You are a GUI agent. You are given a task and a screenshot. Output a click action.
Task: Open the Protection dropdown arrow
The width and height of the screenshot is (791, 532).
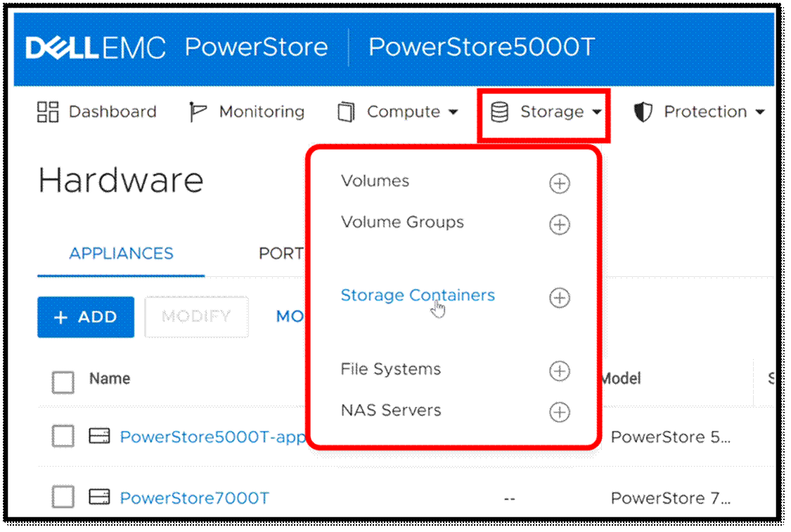[759, 112]
